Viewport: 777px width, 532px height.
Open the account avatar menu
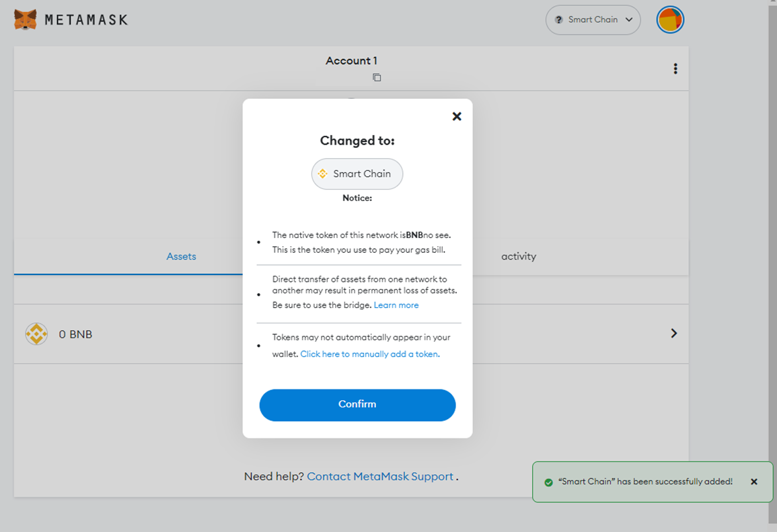click(x=670, y=20)
